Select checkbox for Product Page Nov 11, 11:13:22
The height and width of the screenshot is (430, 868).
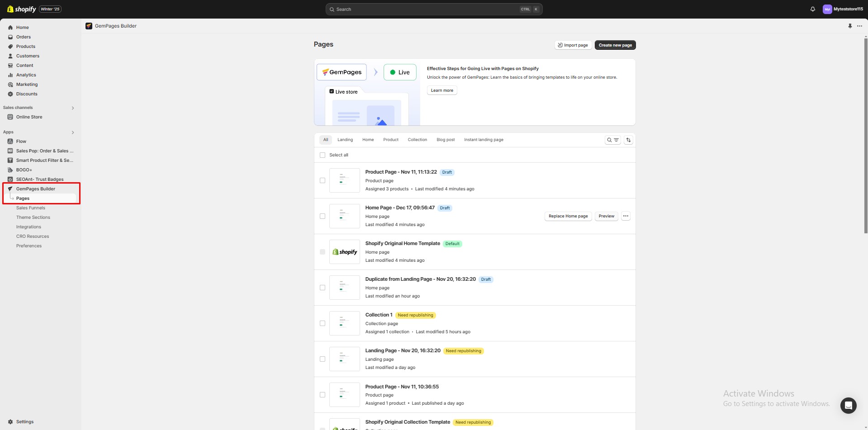[x=323, y=180]
